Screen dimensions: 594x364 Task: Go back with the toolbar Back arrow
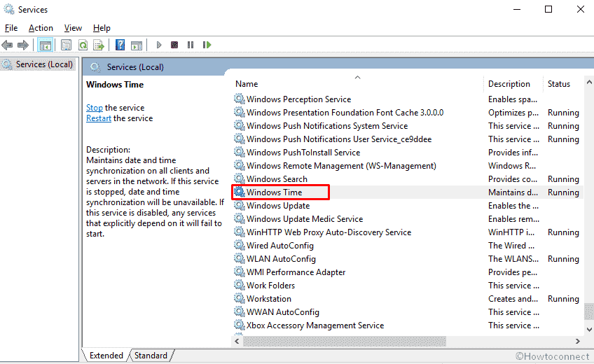7,45
